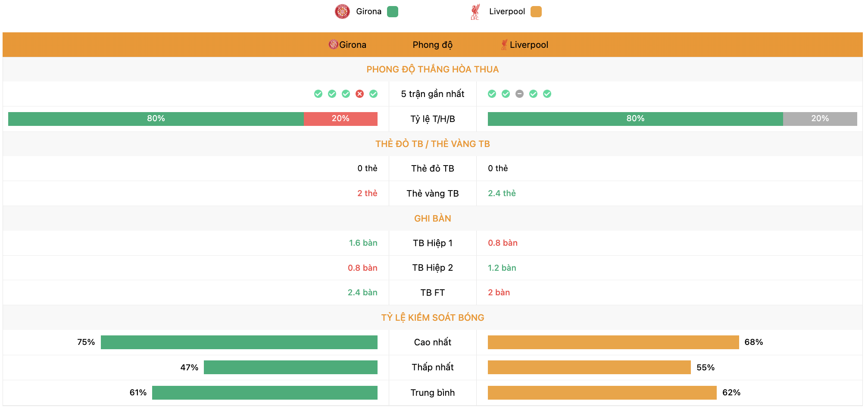The width and height of the screenshot is (868, 413).
Task: Click Girona's red loss match icon
Action: tap(359, 94)
